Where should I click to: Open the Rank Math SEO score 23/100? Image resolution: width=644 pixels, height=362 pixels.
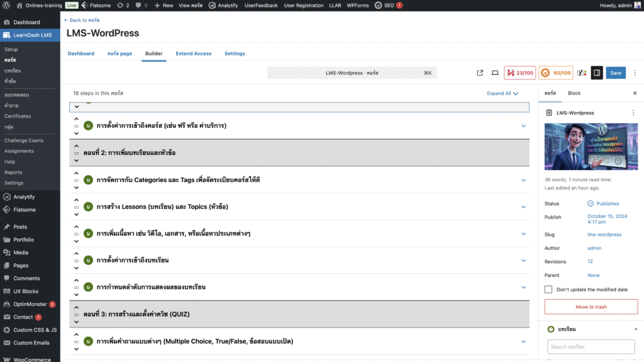tap(519, 73)
